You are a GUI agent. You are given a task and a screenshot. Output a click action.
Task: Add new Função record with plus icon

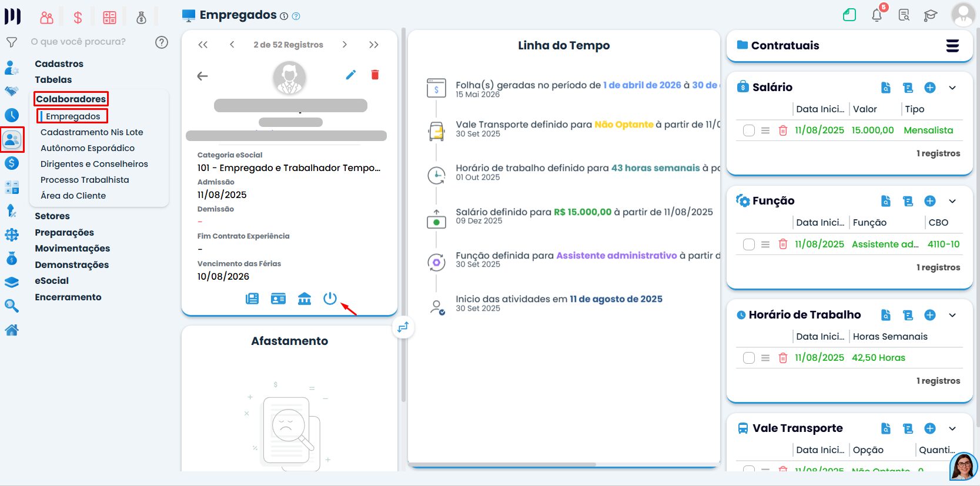point(930,201)
